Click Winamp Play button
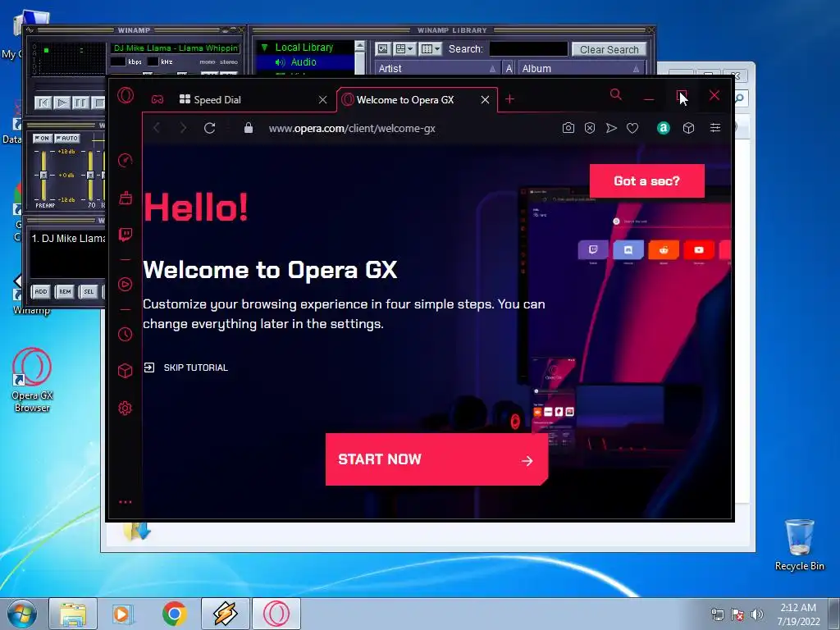 point(62,103)
